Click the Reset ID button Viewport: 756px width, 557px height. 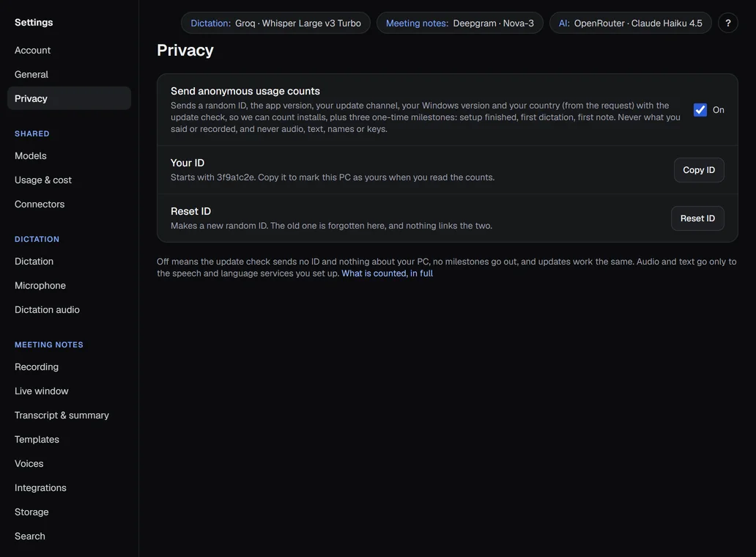(x=697, y=218)
